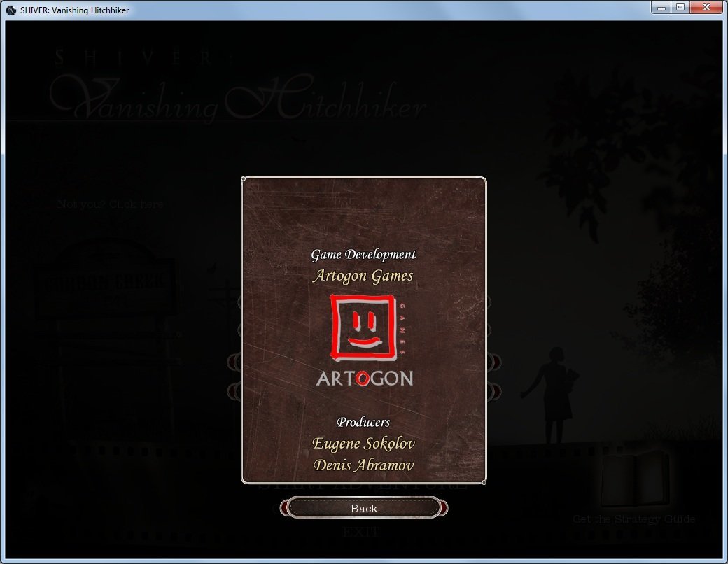The image size is (728, 564).
Task: Click dimmed 'Get the Strategy Guide' link
Action: pos(634,519)
